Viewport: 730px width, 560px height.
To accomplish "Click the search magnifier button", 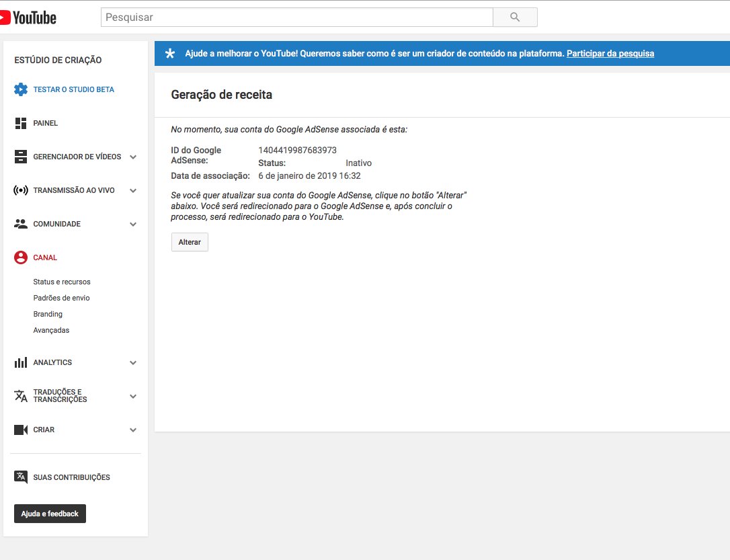I will (515, 17).
